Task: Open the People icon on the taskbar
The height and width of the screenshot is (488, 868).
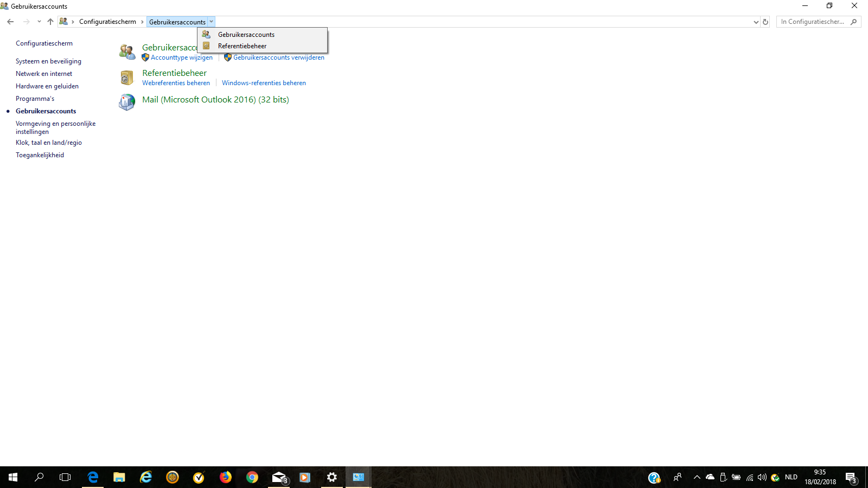Action: click(x=678, y=477)
